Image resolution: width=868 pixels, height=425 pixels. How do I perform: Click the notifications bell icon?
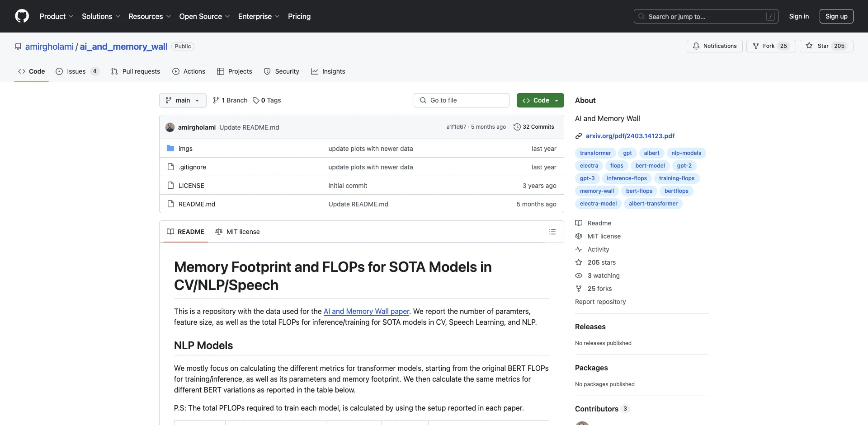point(696,46)
